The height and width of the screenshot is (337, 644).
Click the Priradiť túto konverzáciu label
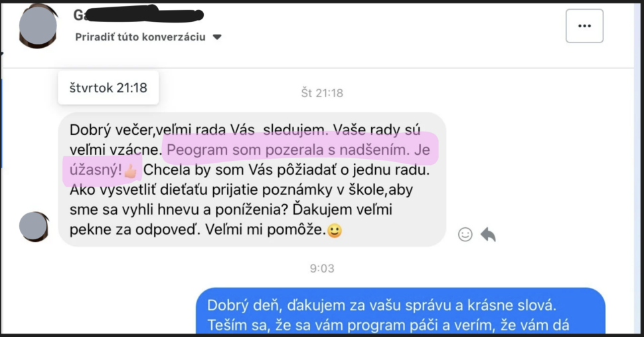[x=140, y=37]
